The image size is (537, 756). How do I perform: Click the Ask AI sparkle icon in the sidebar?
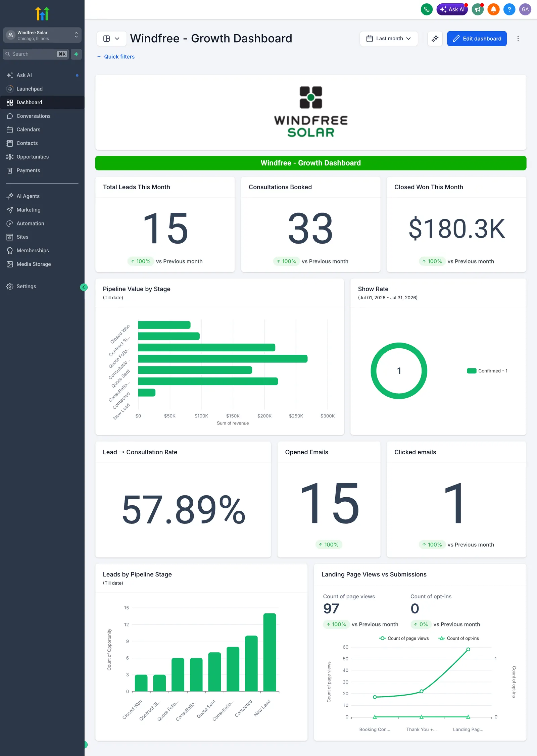[10, 75]
